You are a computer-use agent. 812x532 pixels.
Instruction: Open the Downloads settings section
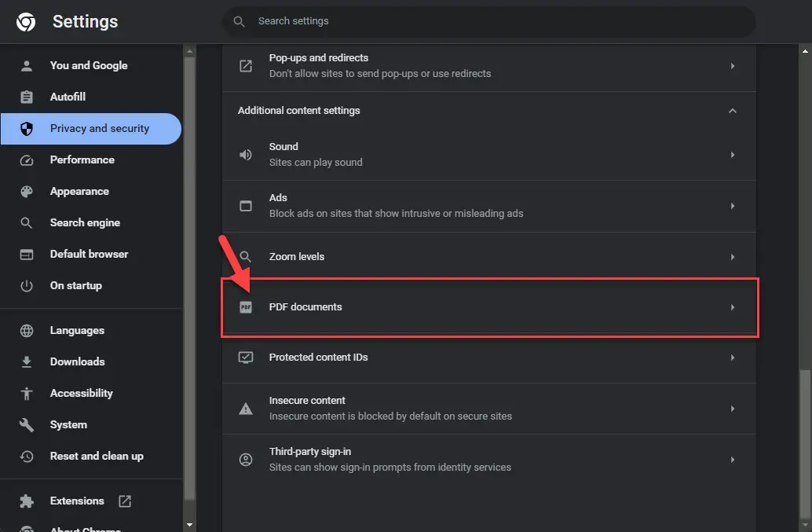(x=77, y=362)
